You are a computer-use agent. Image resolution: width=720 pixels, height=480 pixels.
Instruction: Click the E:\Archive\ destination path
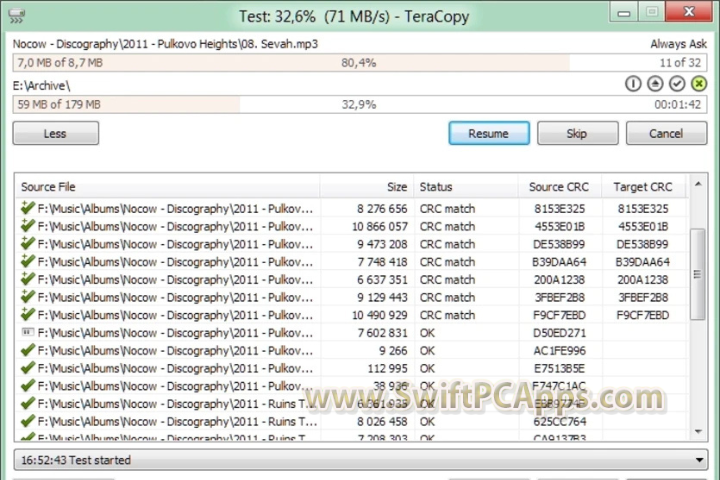41,86
